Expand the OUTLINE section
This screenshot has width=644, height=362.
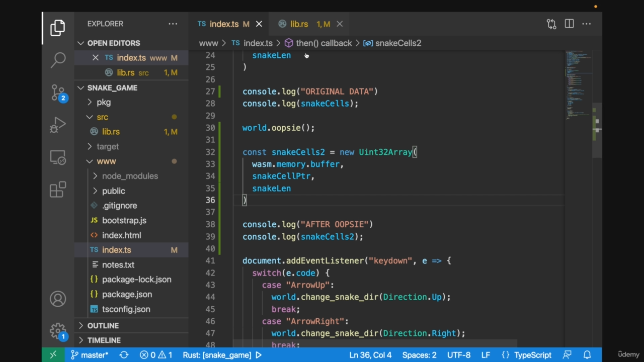(x=103, y=326)
